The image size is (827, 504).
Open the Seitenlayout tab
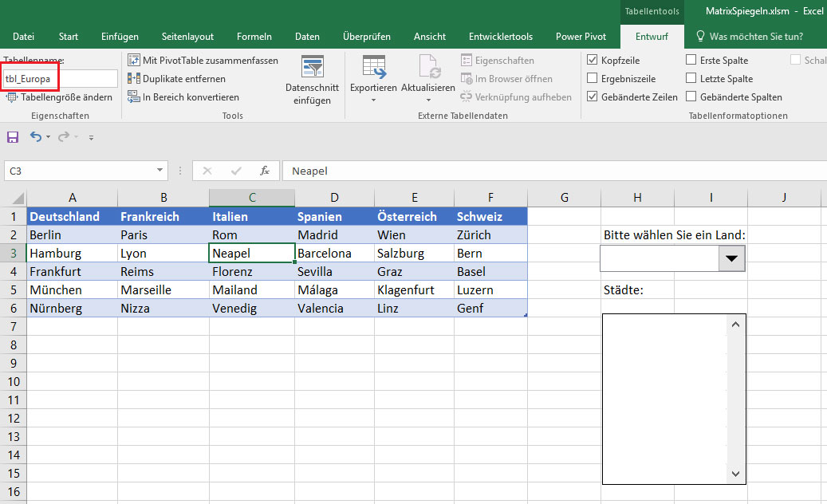[187, 37]
